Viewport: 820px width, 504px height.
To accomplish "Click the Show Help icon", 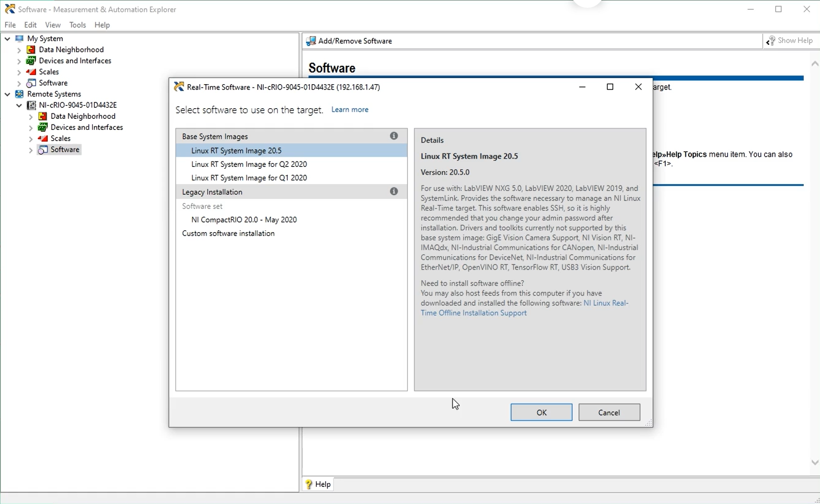I will point(771,41).
